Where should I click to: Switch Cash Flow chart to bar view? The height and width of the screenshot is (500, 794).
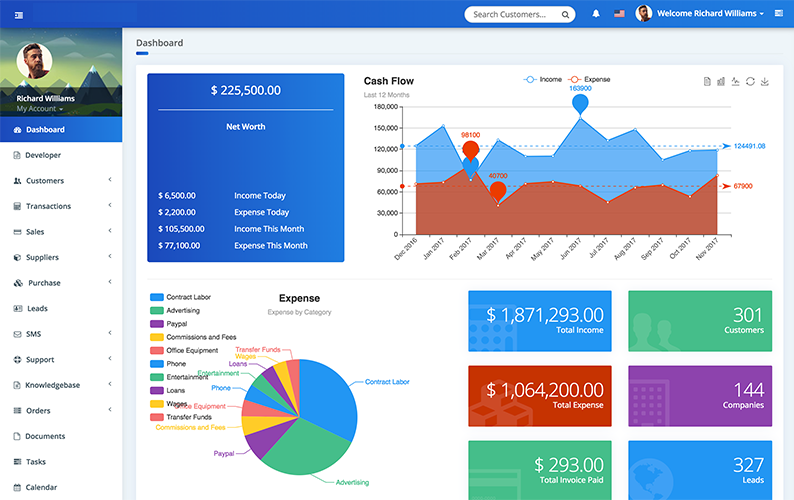tap(721, 82)
